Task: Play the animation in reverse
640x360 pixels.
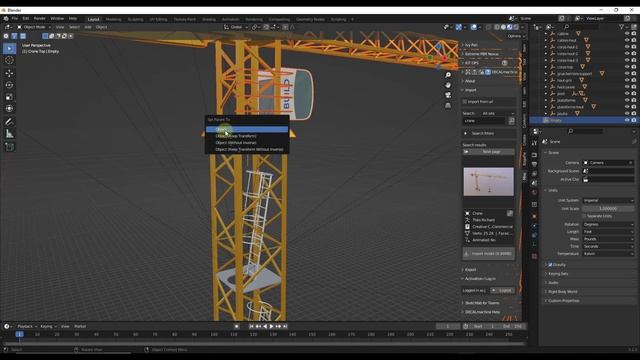Action: 265,327
